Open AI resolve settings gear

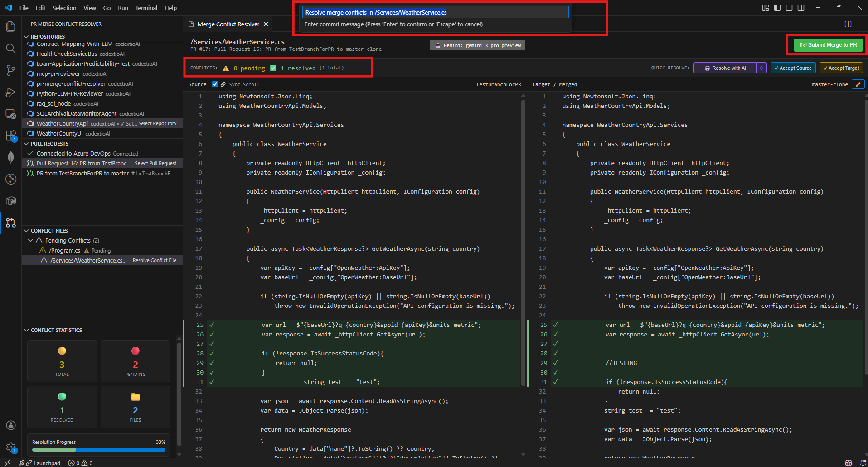pyautogui.click(x=761, y=68)
